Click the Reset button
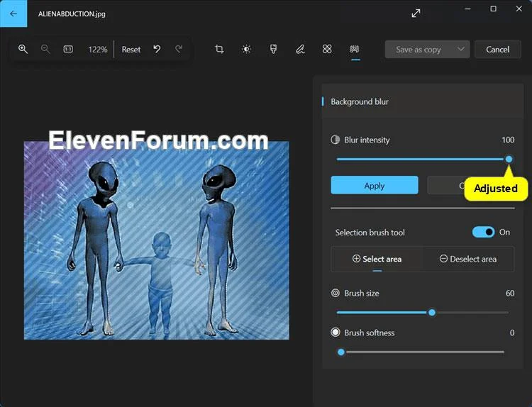 131,50
